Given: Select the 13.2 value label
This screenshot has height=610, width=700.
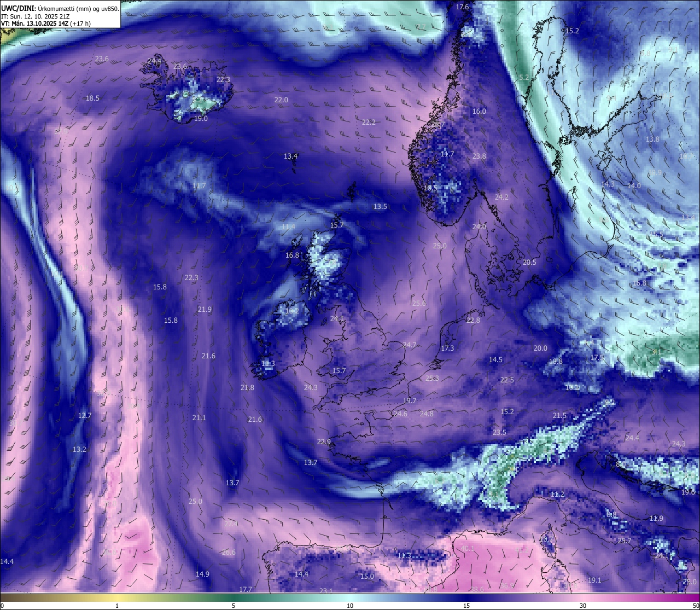Looking at the screenshot, I should [x=79, y=450].
